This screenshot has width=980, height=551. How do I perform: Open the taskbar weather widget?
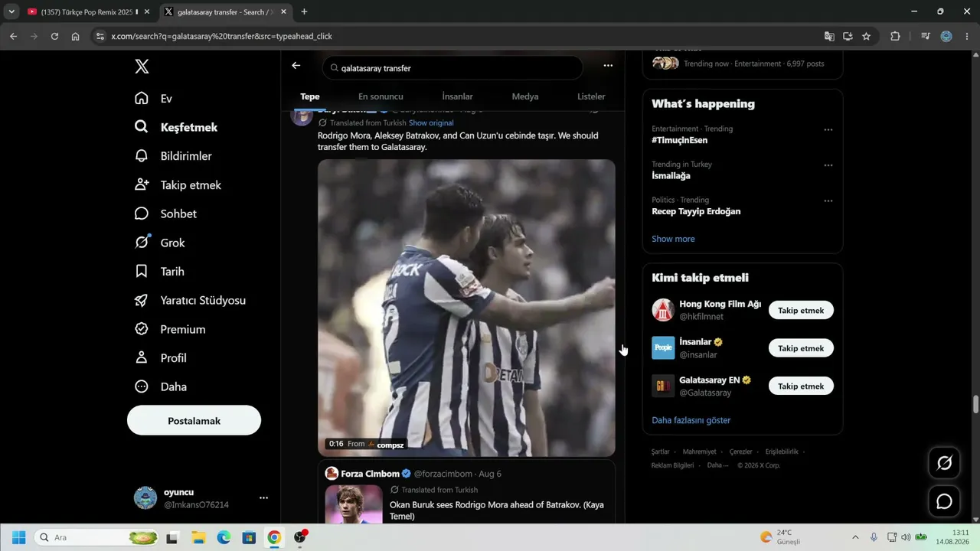coord(781,537)
